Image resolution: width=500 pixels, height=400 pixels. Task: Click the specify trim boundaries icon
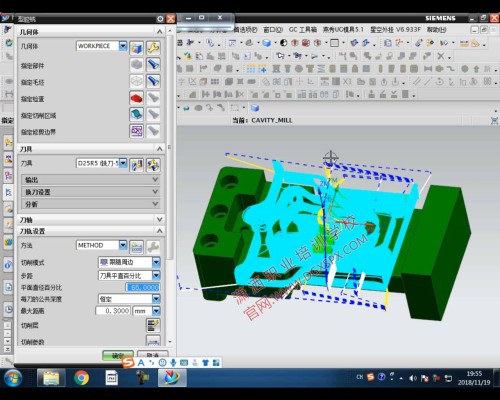(136, 131)
